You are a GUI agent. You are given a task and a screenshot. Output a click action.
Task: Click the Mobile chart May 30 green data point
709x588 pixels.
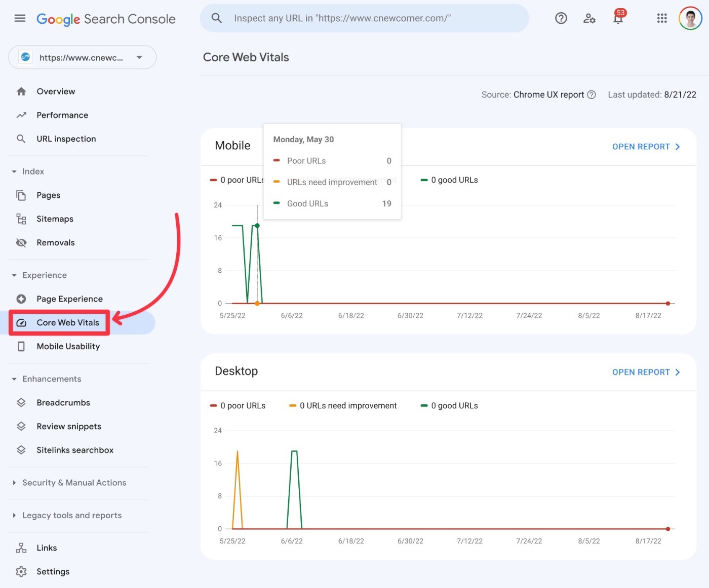(257, 226)
